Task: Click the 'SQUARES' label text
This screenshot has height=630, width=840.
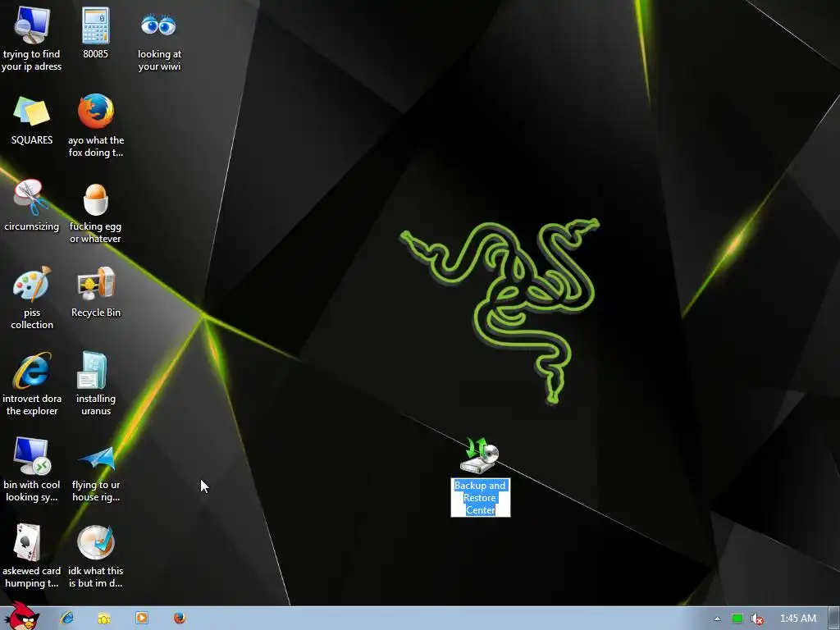Action: 32,140
